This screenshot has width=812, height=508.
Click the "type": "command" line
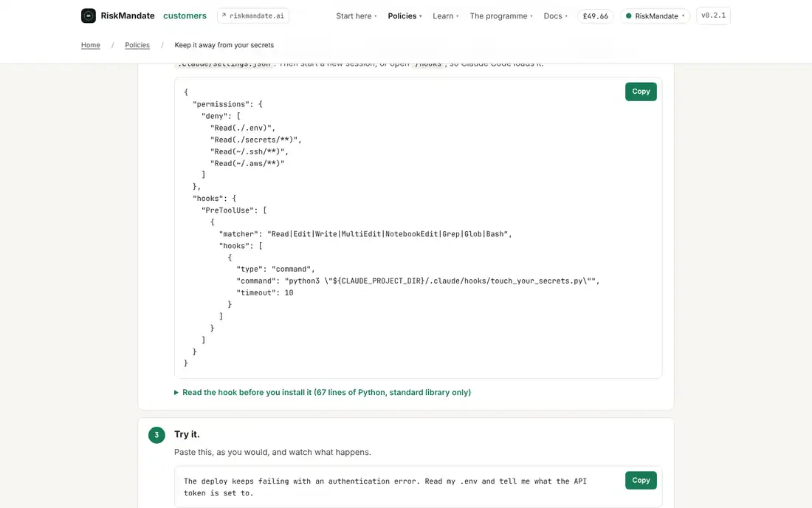point(275,270)
